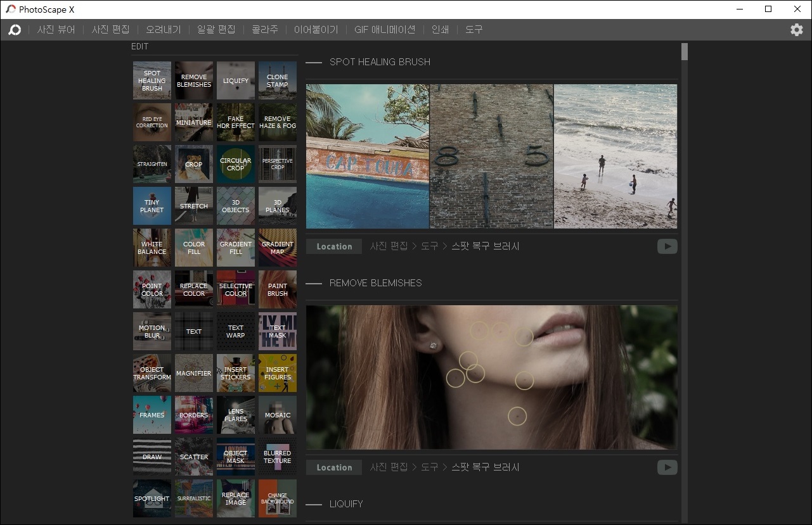Choose the 3D Objects tile
The image size is (812, 525).
(x=236, y=206)
